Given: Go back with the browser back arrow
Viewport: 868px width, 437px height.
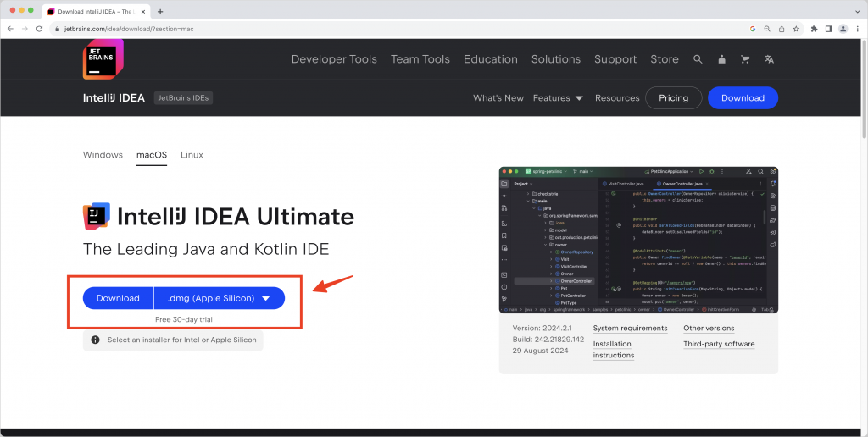Looking at the screenshot, I should click(10, 29).
